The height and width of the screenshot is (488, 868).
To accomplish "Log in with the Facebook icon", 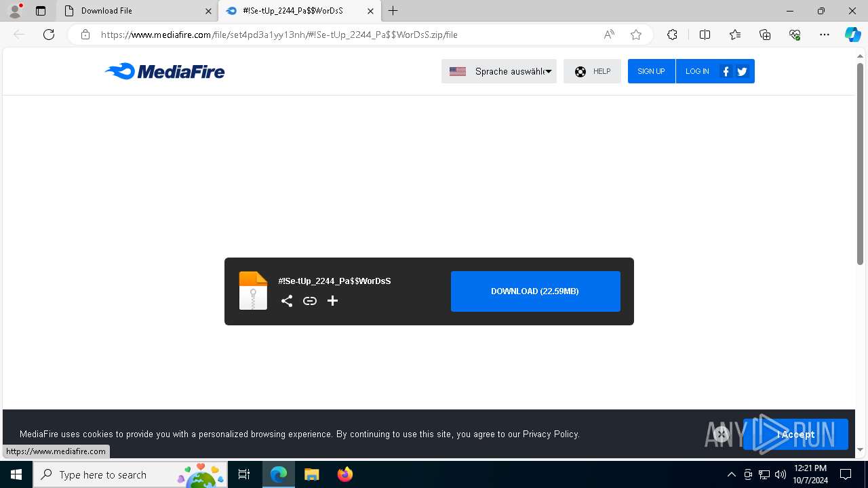I will tap(726, 71).
